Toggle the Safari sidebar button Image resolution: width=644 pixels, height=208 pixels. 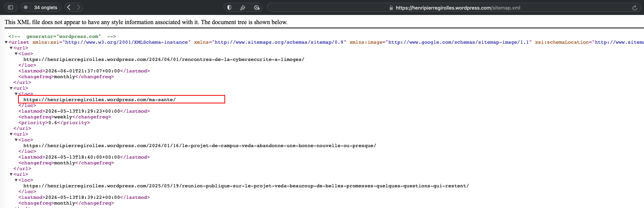click(10, 7)
